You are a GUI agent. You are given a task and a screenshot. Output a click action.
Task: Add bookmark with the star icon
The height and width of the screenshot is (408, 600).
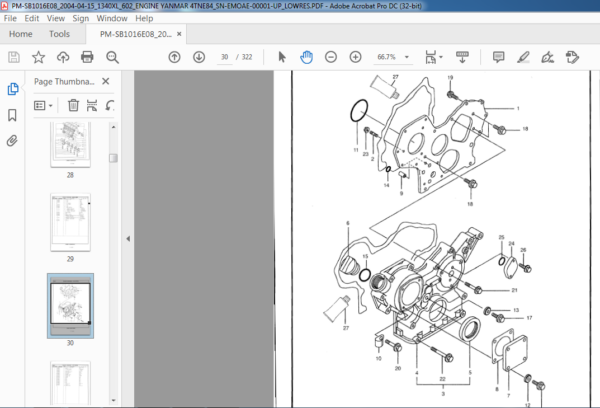tap(38, 57)
